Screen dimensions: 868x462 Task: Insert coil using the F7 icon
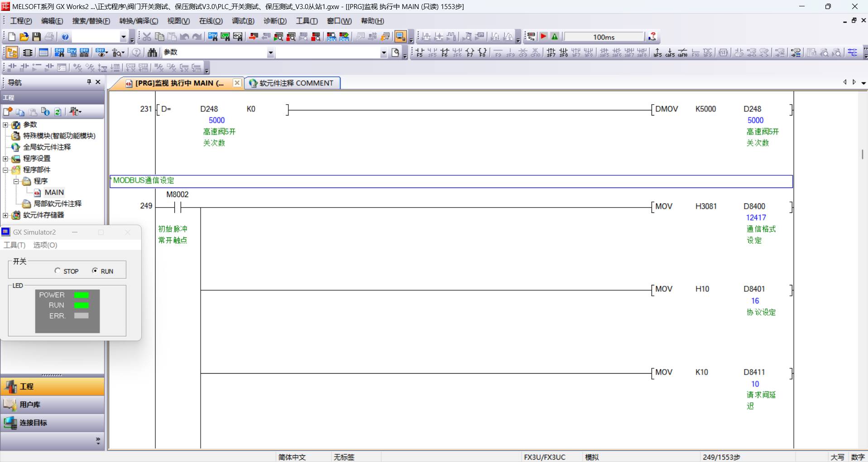(x=470, y=53)
